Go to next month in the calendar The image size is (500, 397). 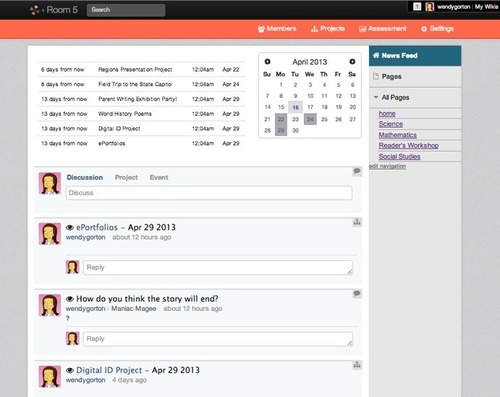(x=352, y=62)
